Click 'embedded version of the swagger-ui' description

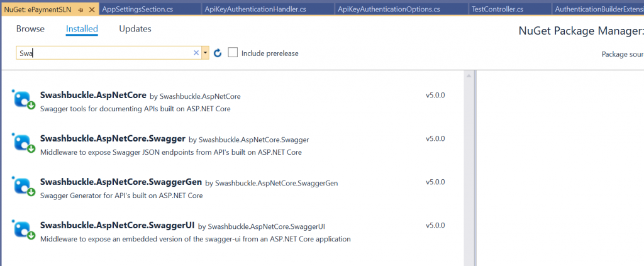click(x=196, y=239)
